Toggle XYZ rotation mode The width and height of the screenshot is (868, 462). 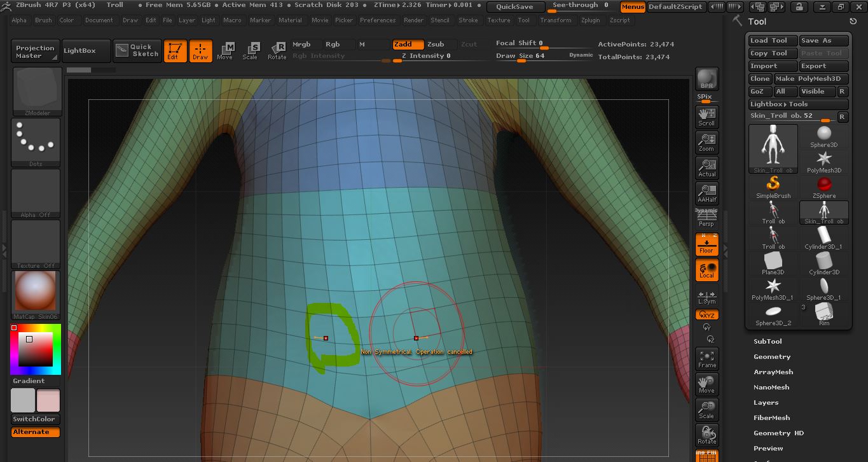[706, 314]
